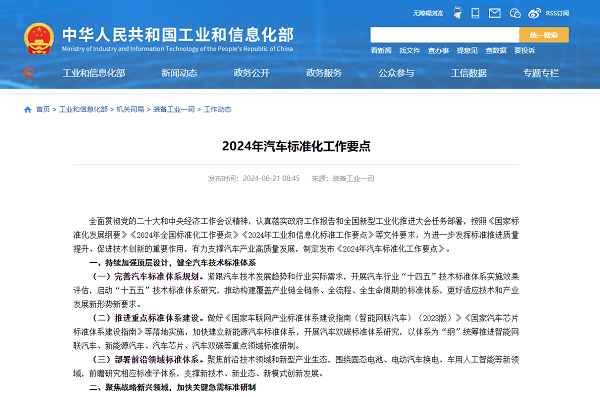Viewport: 600px width, 397px height.
Task: Open 工信数据 navigation menu
Action: tap(468, 73)
